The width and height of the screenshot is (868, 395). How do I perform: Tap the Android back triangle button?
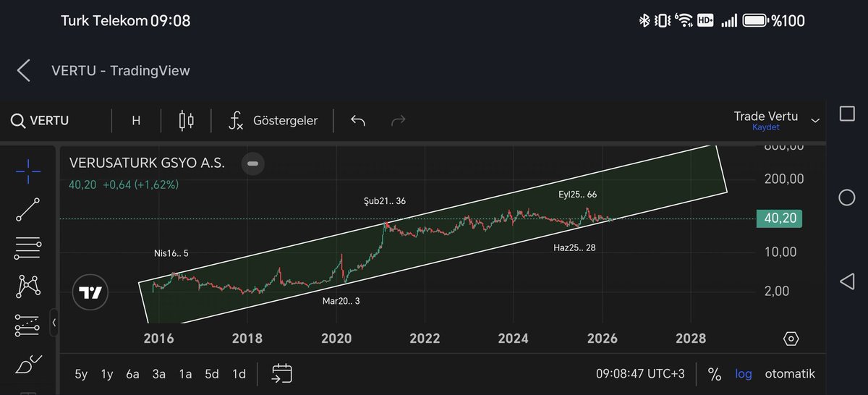tap(847, 281)
